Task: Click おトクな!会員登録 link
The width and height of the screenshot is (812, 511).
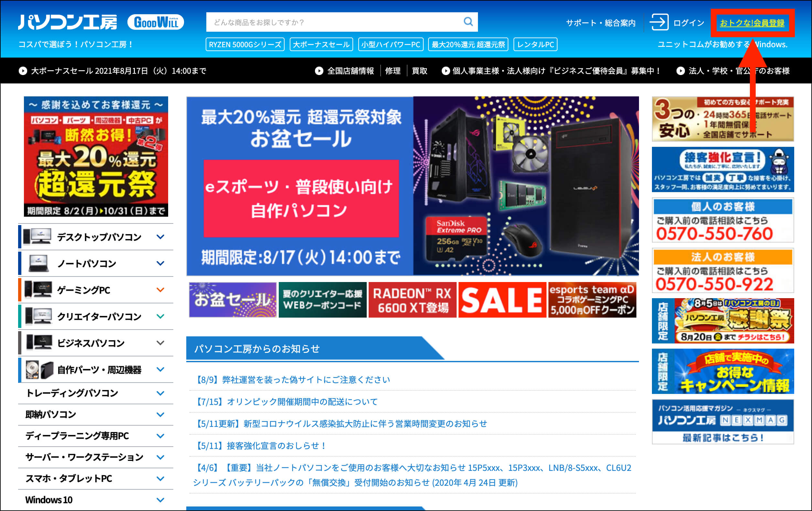Action: pyautogui.click(x=752, y=23)
